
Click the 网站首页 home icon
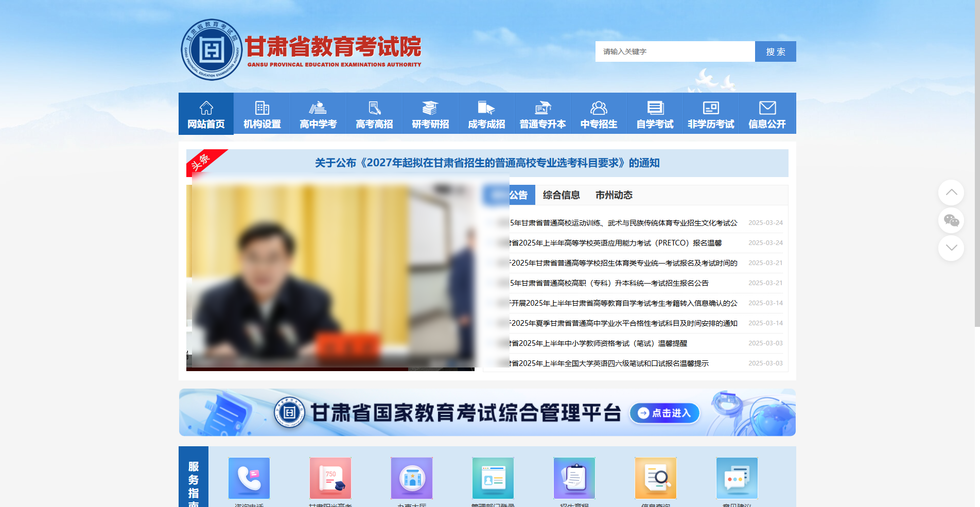206,113
